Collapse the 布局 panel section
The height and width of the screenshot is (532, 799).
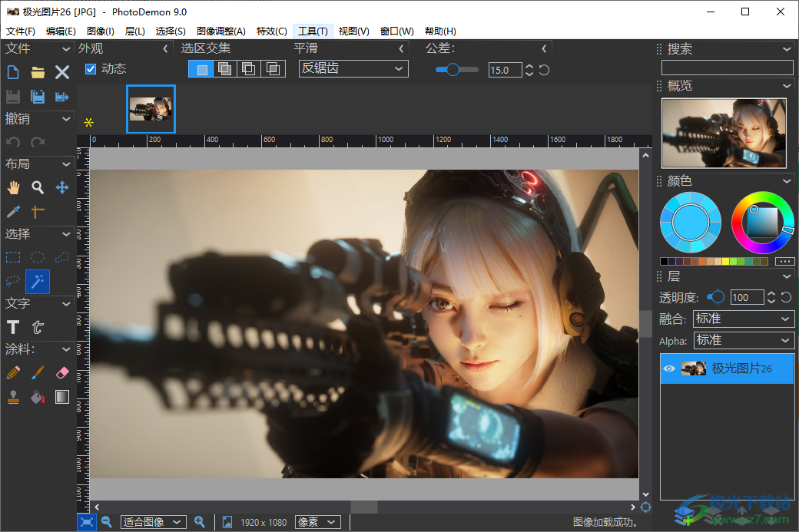(66, 164)
